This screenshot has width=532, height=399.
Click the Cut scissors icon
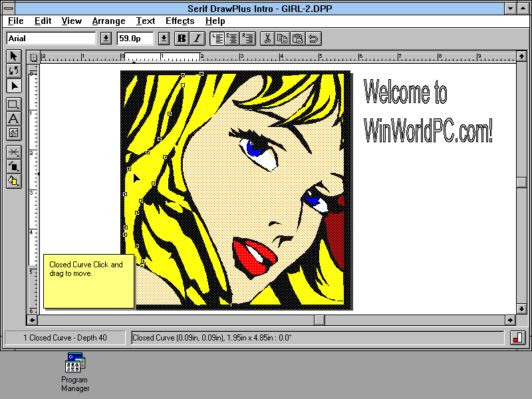click(267, 39)
